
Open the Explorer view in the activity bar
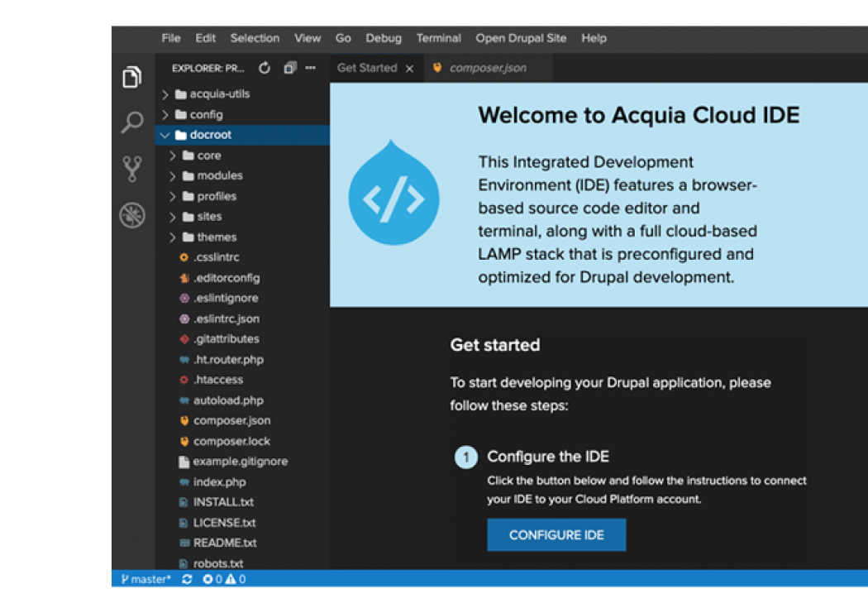131,76
